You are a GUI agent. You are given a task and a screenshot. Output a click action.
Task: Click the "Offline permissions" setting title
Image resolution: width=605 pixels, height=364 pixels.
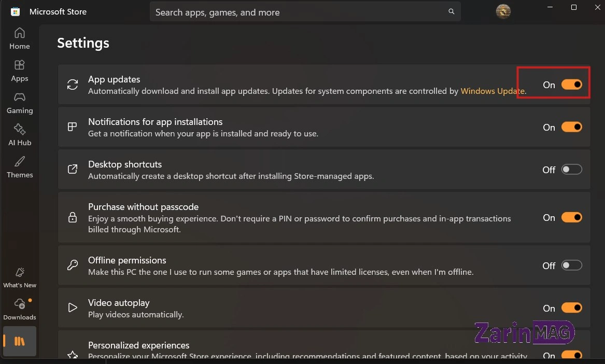(x=127, y=260)
